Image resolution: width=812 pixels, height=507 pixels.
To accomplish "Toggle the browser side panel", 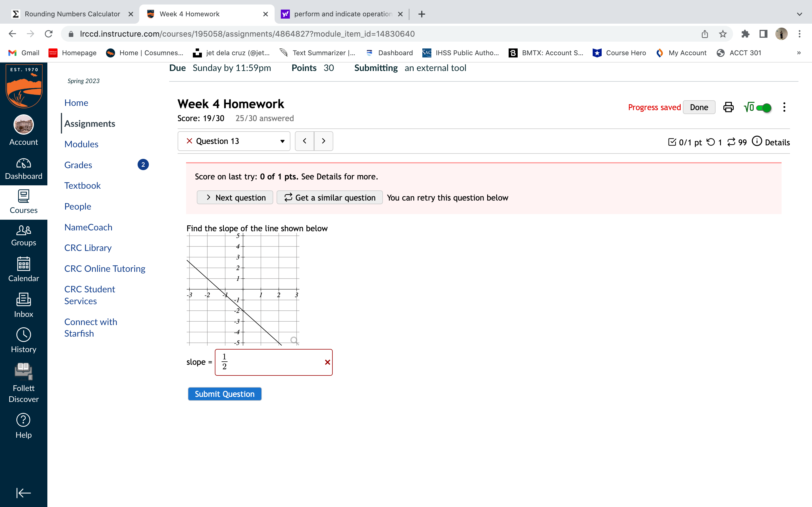I will point(763,34).
